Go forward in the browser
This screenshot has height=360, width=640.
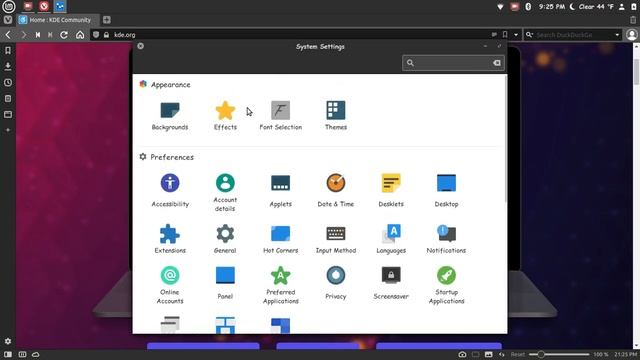23,35
